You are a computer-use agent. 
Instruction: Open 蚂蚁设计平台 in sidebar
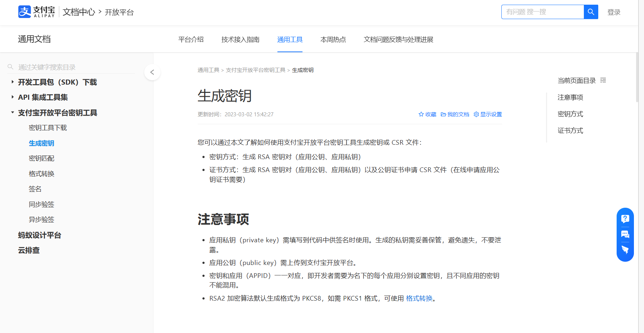[x=40, y=235]
